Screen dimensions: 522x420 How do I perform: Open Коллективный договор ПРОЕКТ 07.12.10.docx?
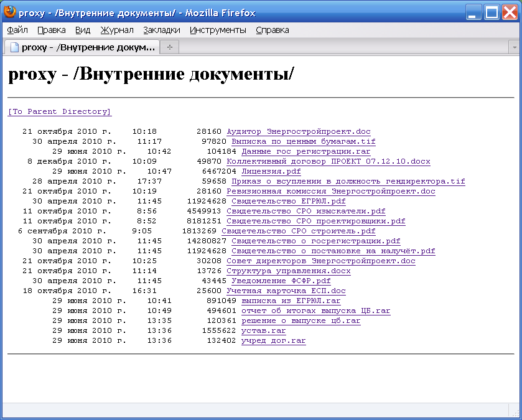(329, 161)
